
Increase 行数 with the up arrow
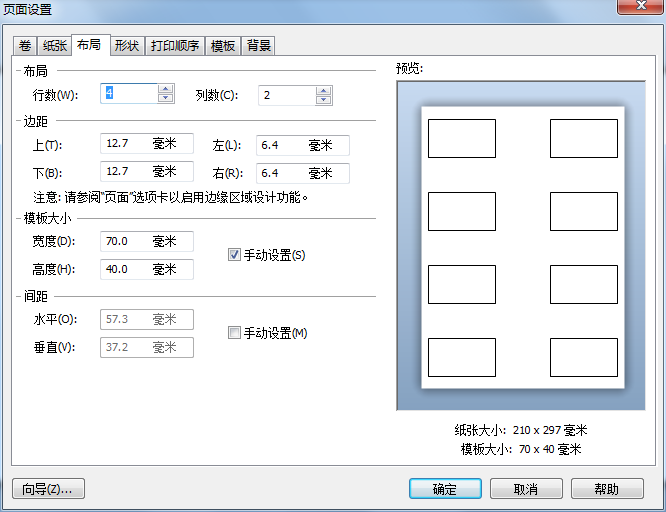point(165,90)
